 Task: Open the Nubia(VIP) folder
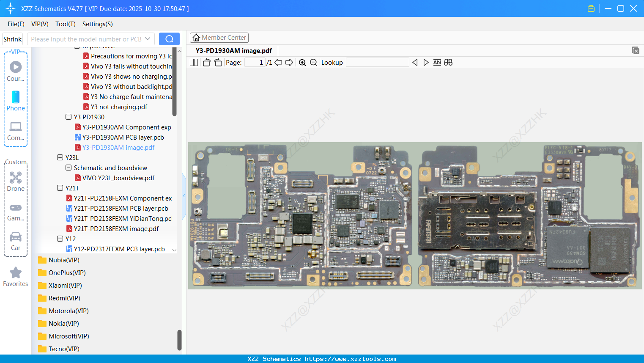pyautogui.click(x=59, y=260)
